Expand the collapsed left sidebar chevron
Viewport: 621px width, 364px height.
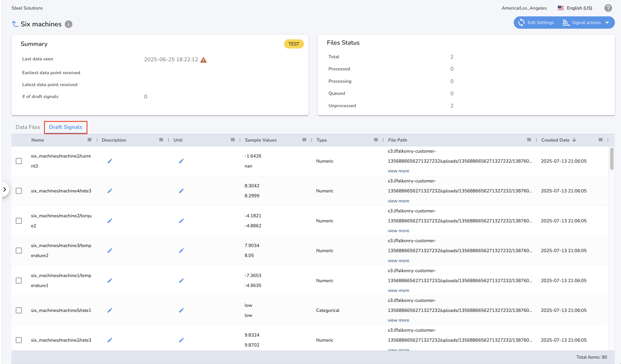click(5, 189)
